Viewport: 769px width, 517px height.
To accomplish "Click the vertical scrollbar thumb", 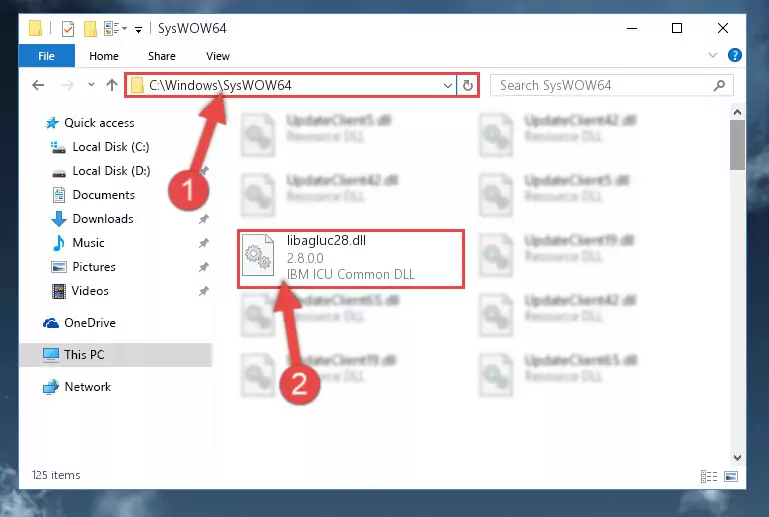I will [737, 145].
